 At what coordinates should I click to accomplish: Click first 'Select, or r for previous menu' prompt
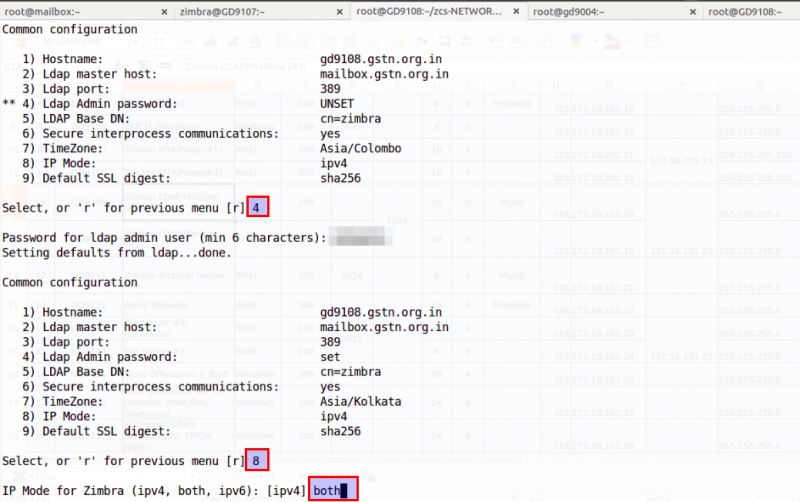pos(123,208)
